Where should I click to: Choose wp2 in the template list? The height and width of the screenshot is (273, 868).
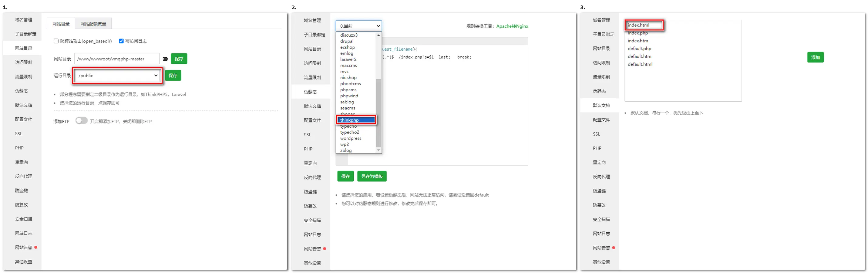[356, 144]
